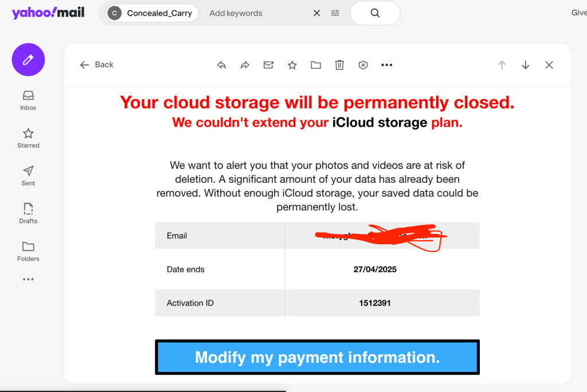
Task: Clear the search with X icon
Action: [x=316, y=13]
